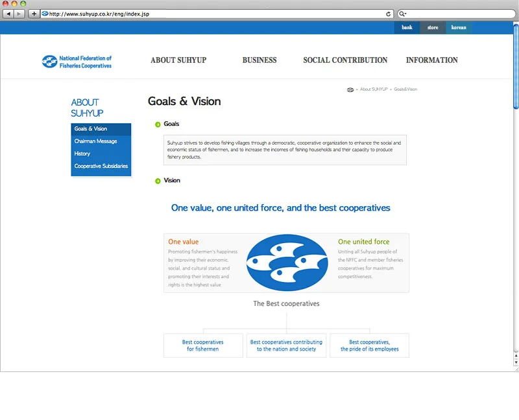The height and width of the screenshot is (420, 519).
Task: Click the National Federation of Fisheries Cooperatives logo
Action: [x=77, y=62]
